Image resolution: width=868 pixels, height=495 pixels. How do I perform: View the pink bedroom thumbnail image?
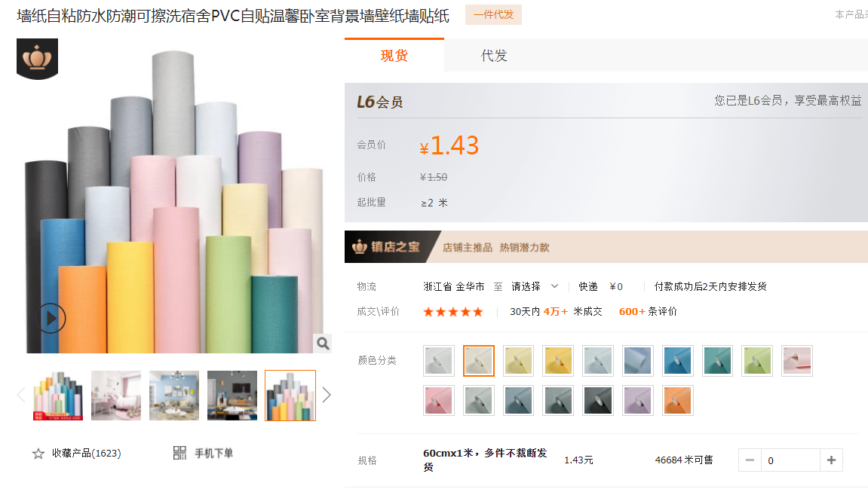point(116,395)
